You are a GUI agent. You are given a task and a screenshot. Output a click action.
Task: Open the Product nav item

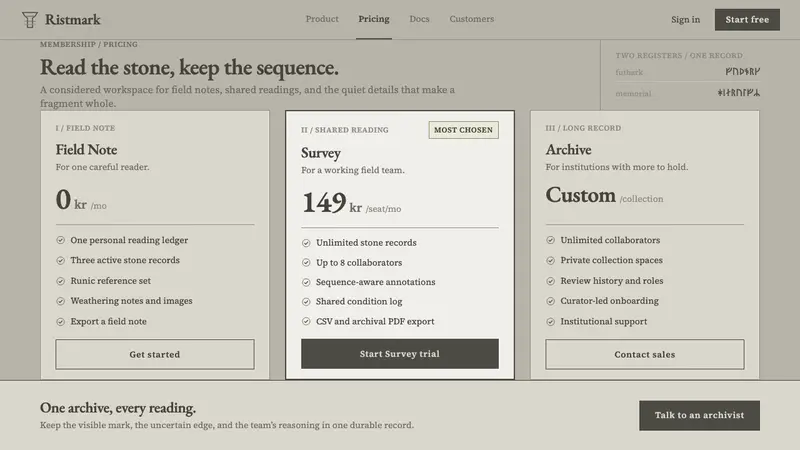[322, 19]
